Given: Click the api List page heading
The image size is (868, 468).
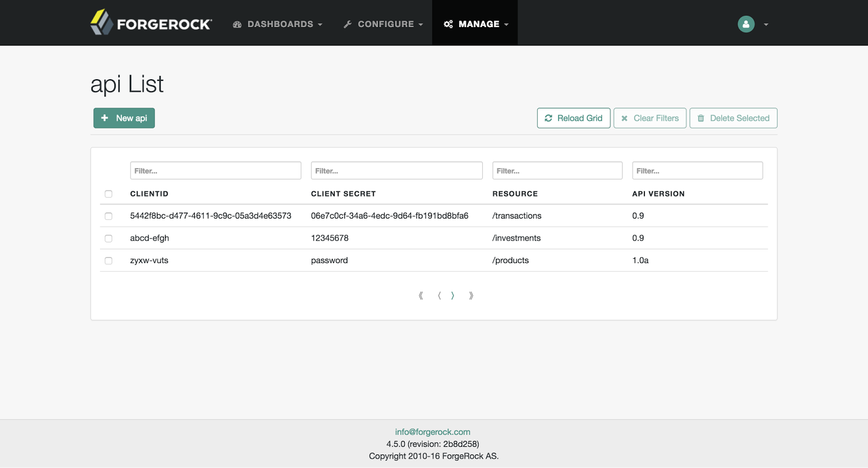Looking at the screenshot, I should (127, 85).
